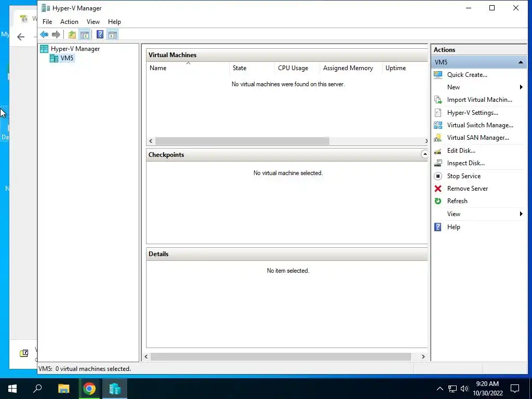Collapse the Checkpoints pane chevron

click(424, 154)
